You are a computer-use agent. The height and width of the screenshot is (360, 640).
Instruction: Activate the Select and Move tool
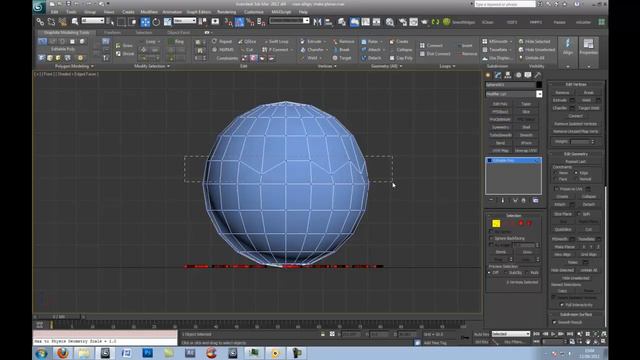[145, 22]
